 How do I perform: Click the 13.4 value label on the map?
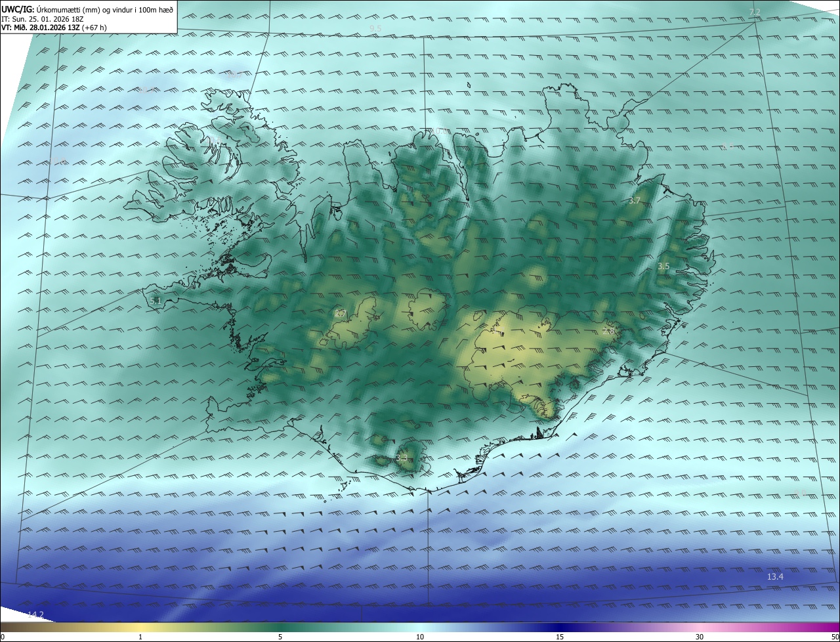[775, 576]
